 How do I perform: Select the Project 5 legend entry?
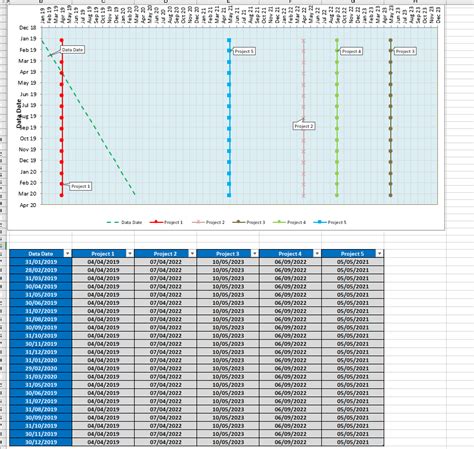point(330,222)
